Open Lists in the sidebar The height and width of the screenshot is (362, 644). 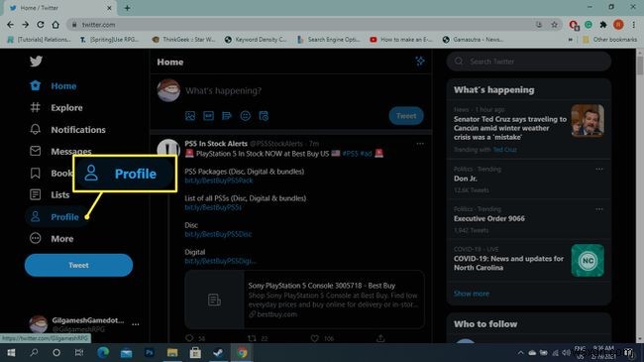click(50, 194)
